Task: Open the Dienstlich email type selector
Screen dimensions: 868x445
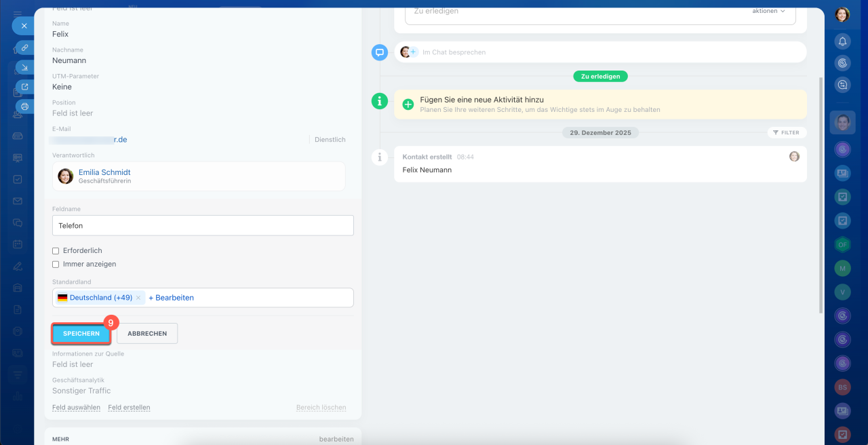Action: [330, 140]
